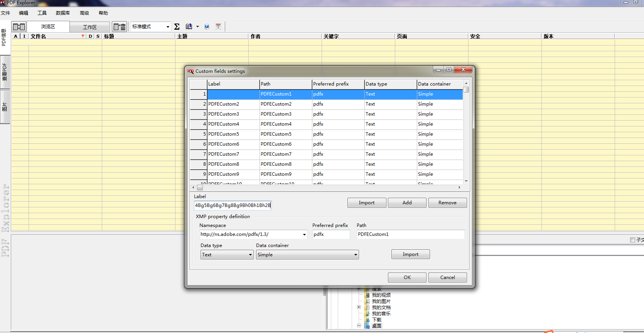Open the 标准模式 mode dropdown
Screen dimensions: 644x333
168,27
